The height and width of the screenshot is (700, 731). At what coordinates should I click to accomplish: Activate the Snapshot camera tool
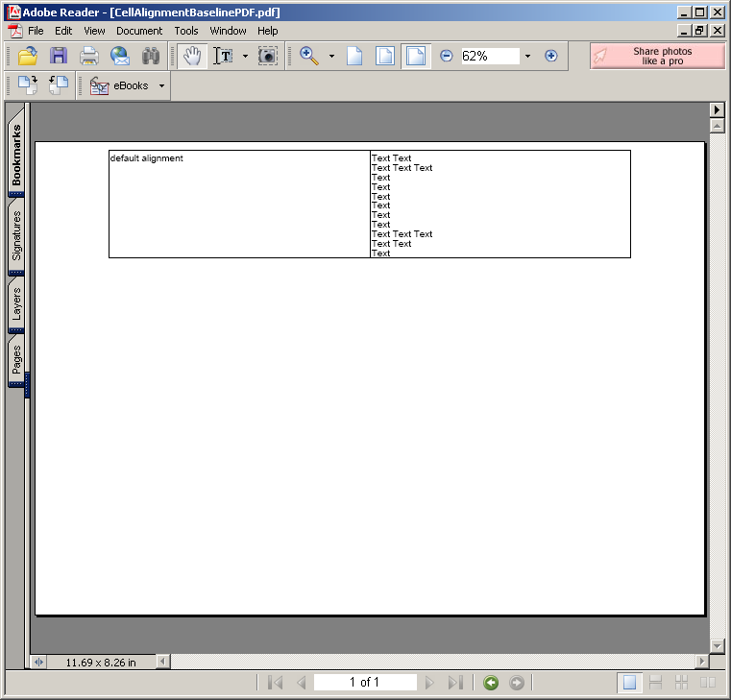click(268, 56)
